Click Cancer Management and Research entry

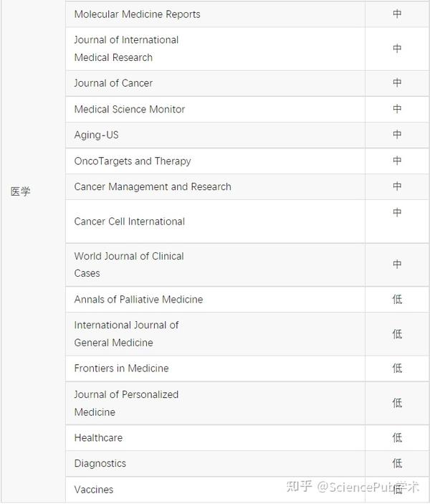click(153, 186)
